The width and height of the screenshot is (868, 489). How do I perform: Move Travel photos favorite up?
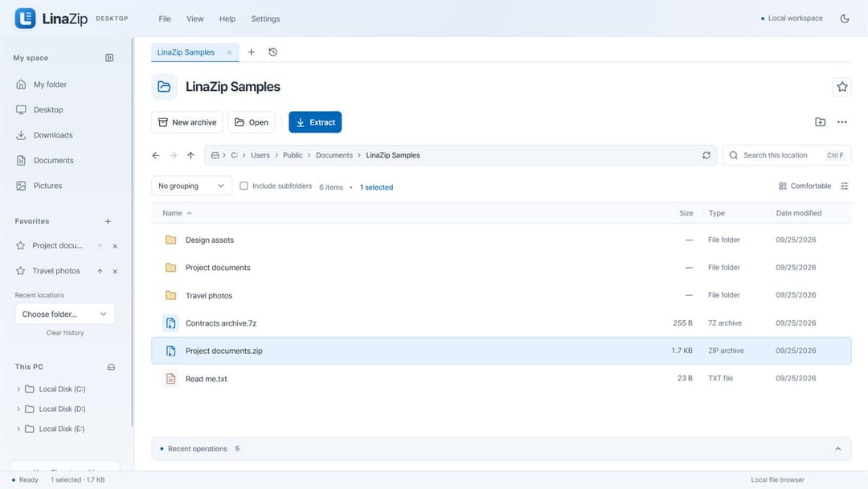[100, 271]
